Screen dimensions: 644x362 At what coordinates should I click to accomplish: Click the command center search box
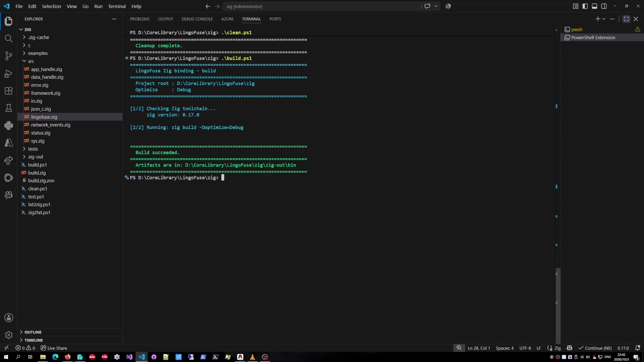322,6
